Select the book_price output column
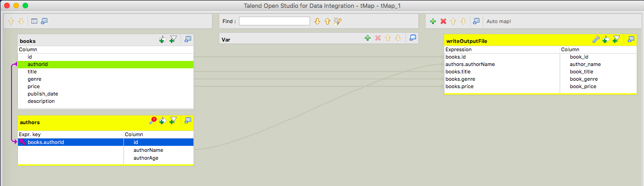The image size is (644, 186). pyautogui.click(x=598, y=86)
